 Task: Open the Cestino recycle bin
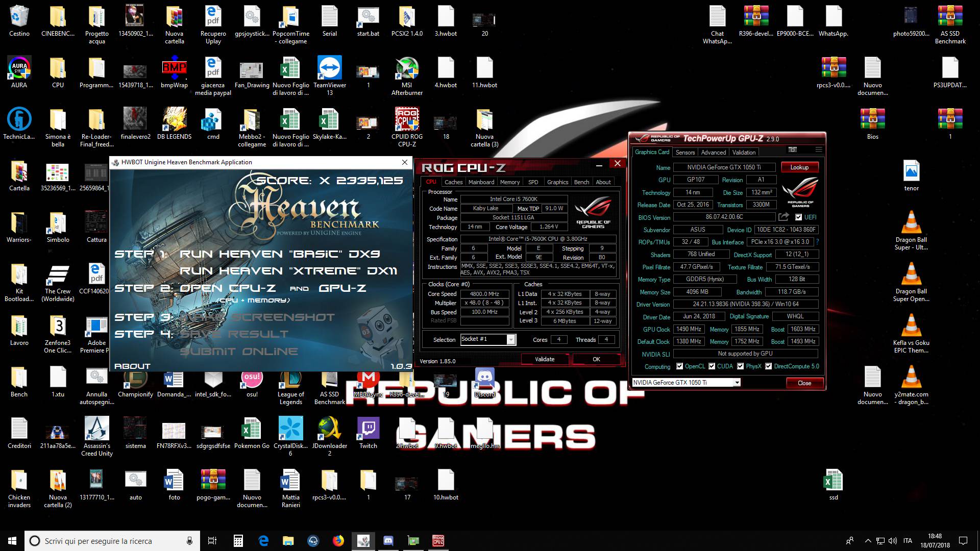click(19, 20)
